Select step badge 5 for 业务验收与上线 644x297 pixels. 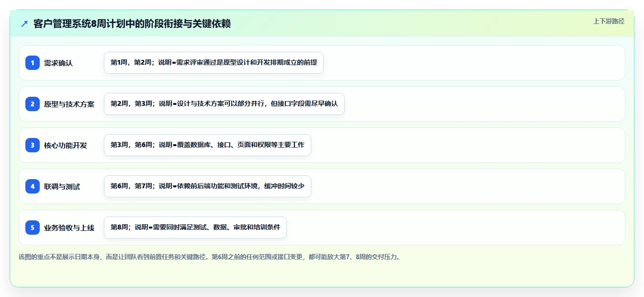coord(33,228)
